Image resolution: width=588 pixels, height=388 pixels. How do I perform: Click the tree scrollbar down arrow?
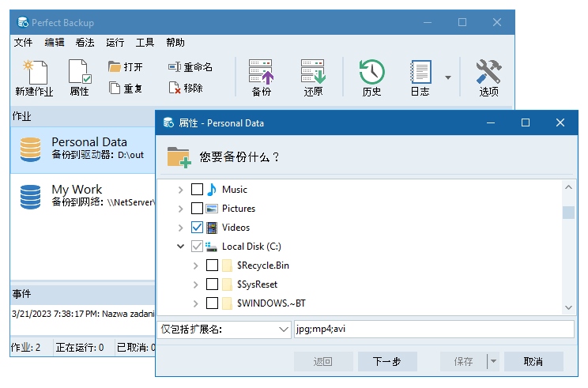pos(568,307)
